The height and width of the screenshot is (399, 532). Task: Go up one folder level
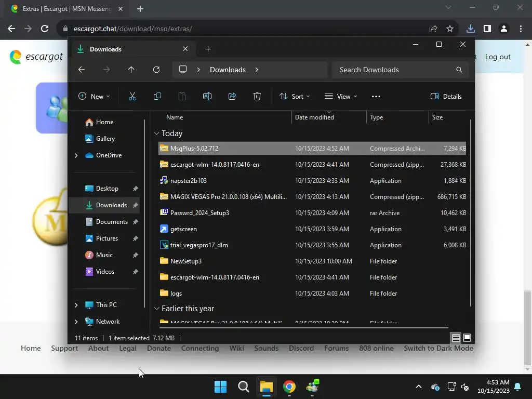[x=131, y=70]
